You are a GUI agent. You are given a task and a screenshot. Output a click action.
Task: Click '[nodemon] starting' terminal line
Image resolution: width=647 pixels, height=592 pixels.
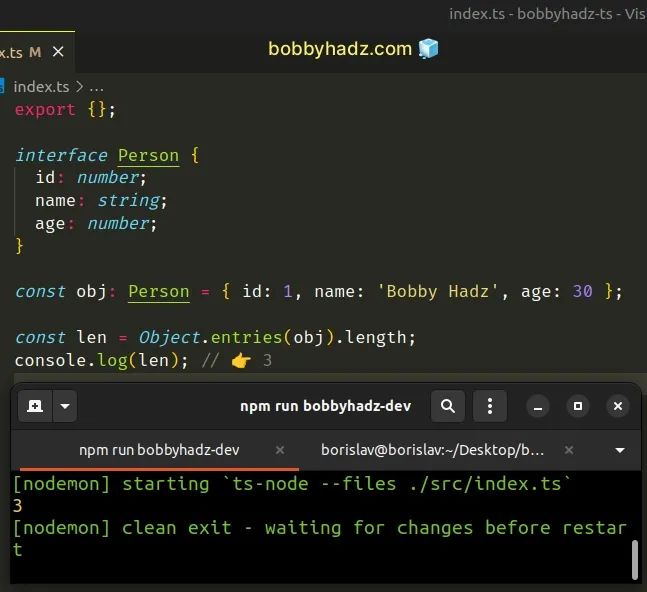291,484
